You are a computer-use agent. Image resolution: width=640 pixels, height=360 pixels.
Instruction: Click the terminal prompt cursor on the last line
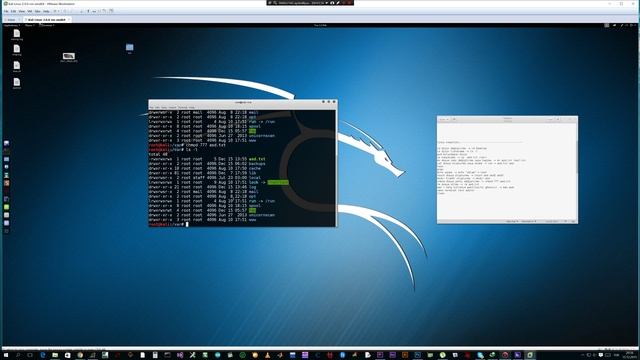[x=187, y=224]
